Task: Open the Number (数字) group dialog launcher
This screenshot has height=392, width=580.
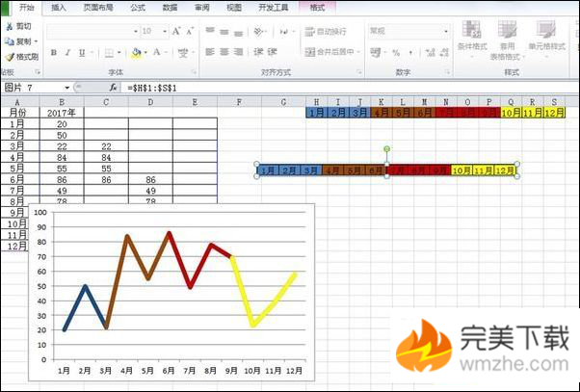Action: 447,72
